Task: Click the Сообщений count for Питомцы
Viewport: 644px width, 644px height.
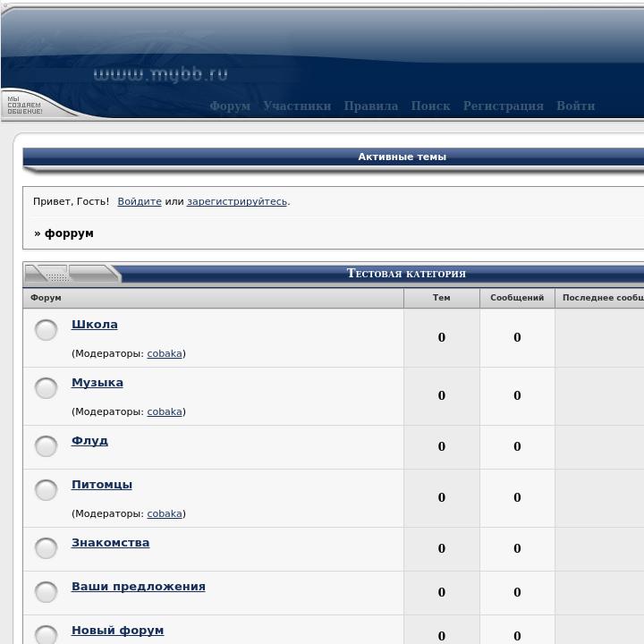Action: click(x=517, y=497)
